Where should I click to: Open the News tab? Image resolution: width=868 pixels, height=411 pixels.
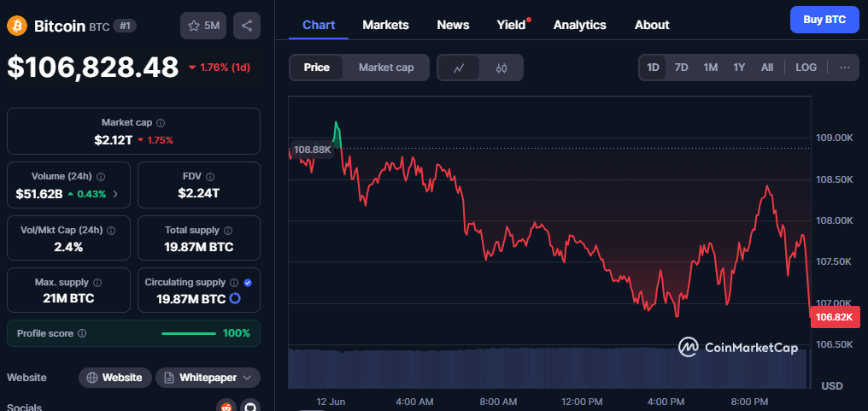click(x=453, y=25)
